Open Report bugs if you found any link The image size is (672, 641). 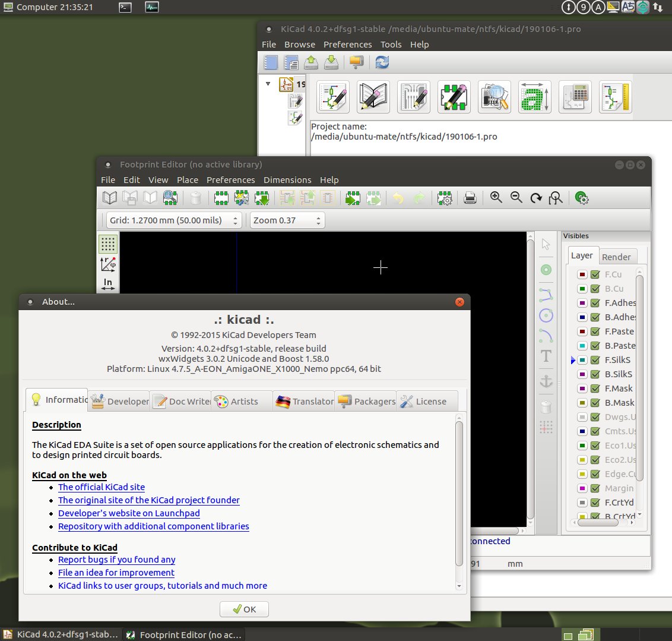[116, 560]
